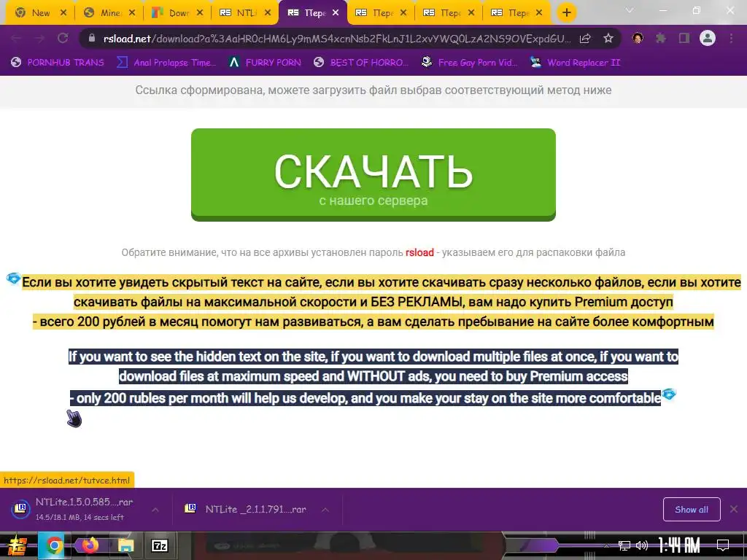The height and width of the screenshot is (560, 747).
Task: Switch to the 'Down' tab
Action: 177,13
